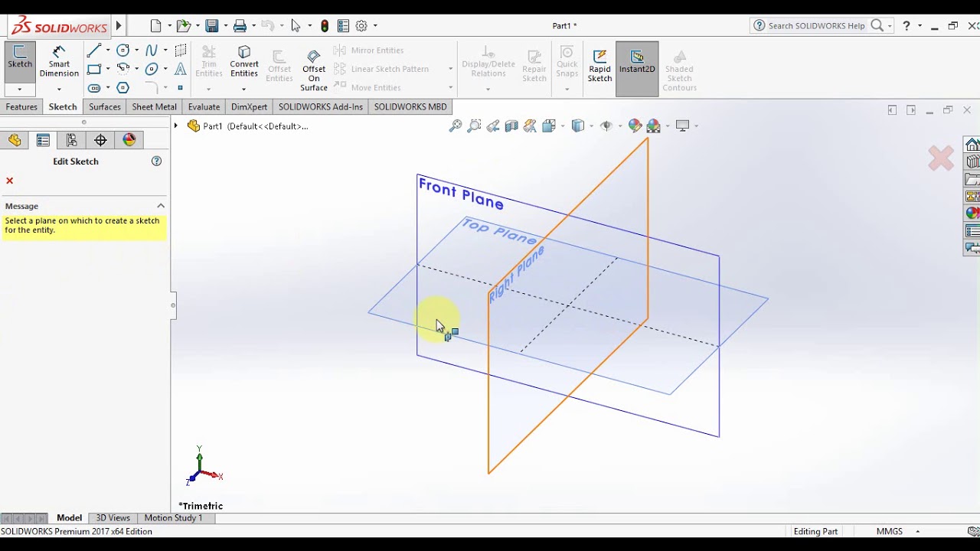Click the Convert Entities tool

pos(244,62)
